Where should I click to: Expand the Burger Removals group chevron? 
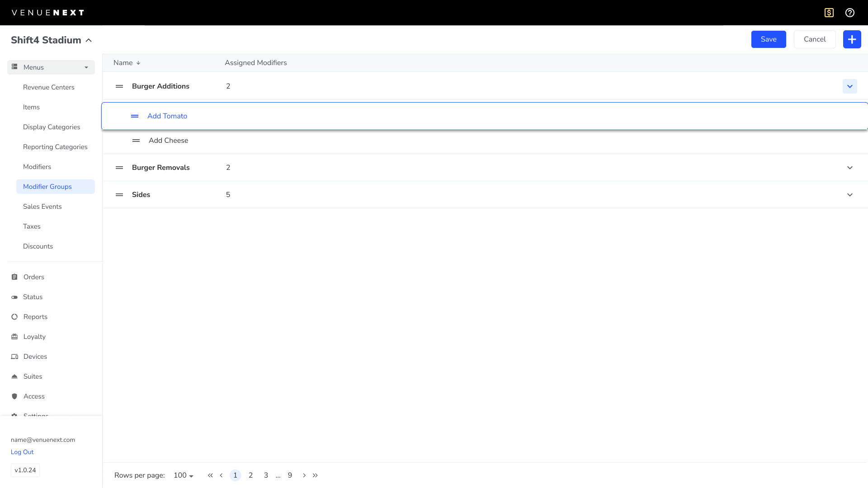pos(849,168)
